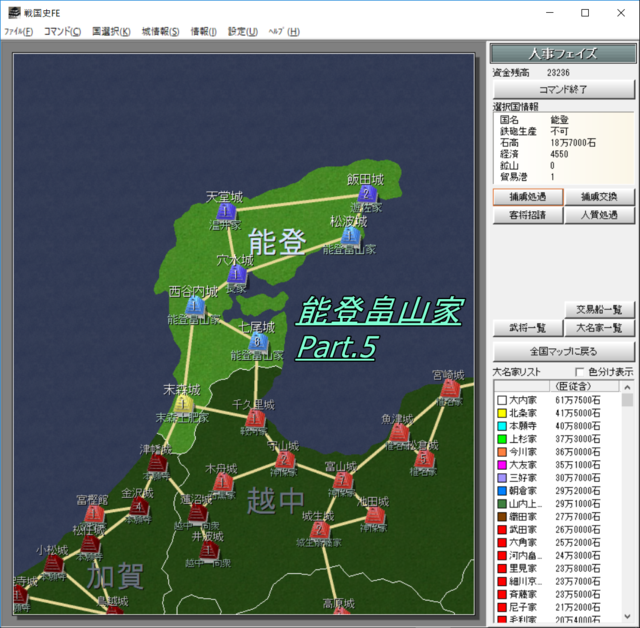This screenshot has width=640, height=628.
Task: Click the magenta 大友家 color swatch
Action: [x=502, y=465]
